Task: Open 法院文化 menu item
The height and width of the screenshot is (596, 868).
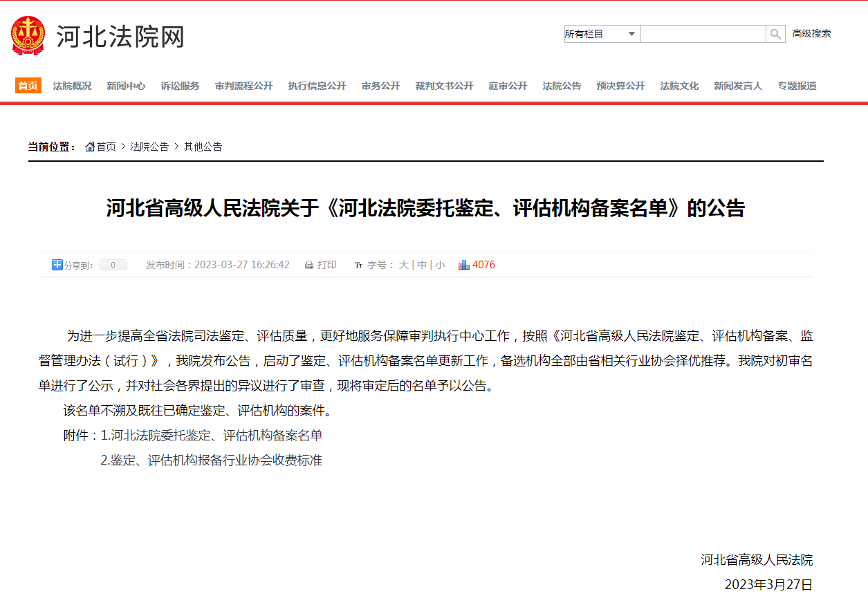Action: (680, 86)
